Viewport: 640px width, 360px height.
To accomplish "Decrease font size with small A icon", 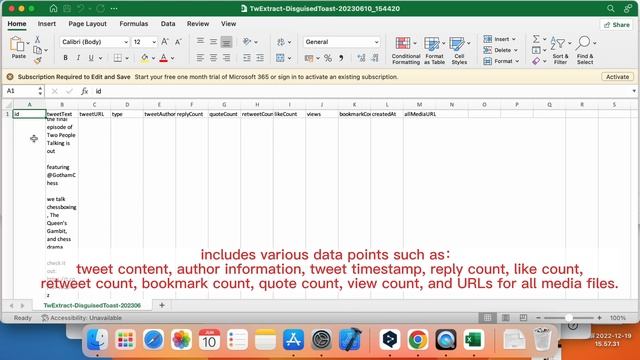I will click(x=178, y=42).
